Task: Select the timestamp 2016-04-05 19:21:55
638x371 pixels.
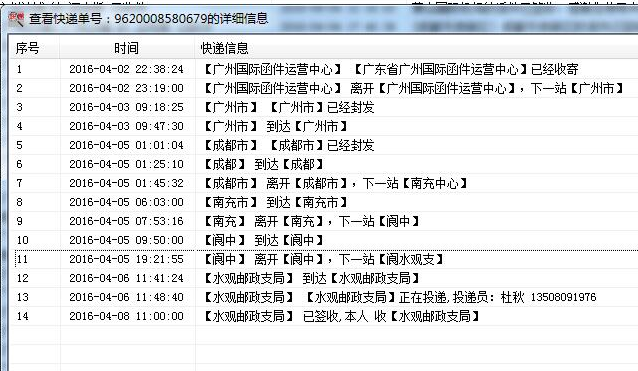Action: tap(126, 259)
